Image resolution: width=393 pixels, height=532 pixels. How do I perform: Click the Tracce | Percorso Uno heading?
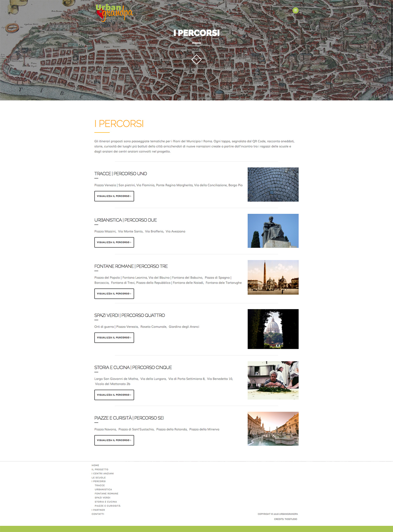pos(121,174)
